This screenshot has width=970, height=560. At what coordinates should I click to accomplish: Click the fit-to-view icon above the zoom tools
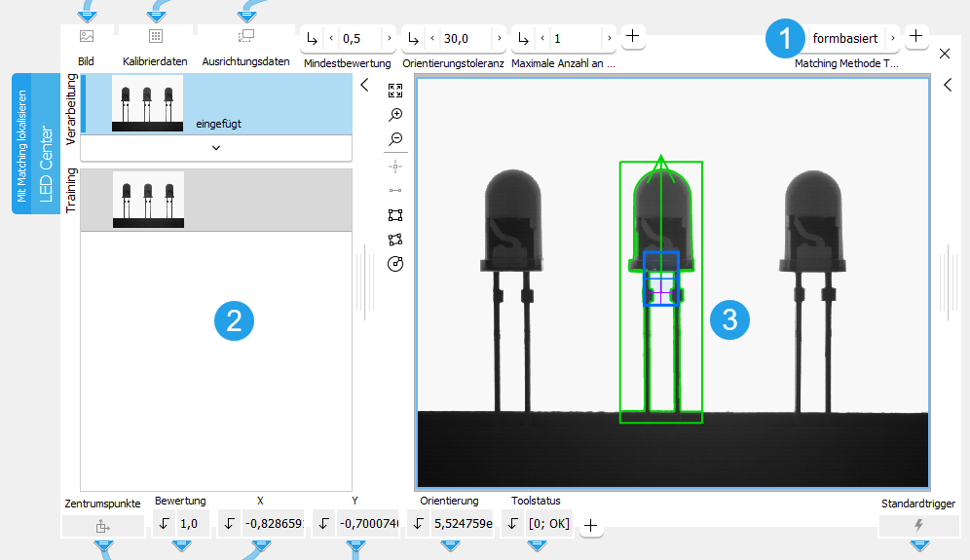395,91
